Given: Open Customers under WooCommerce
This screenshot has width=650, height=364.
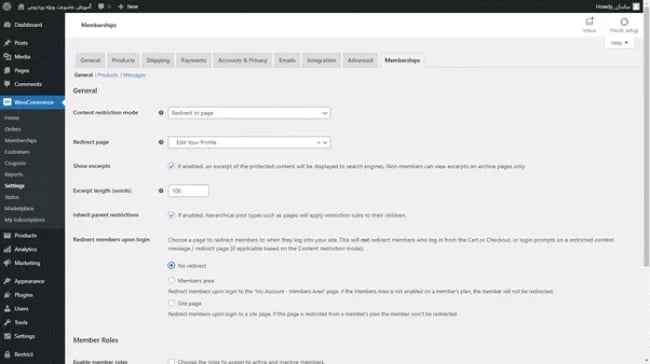Looking at the screenshot, I should coord(17,152).
